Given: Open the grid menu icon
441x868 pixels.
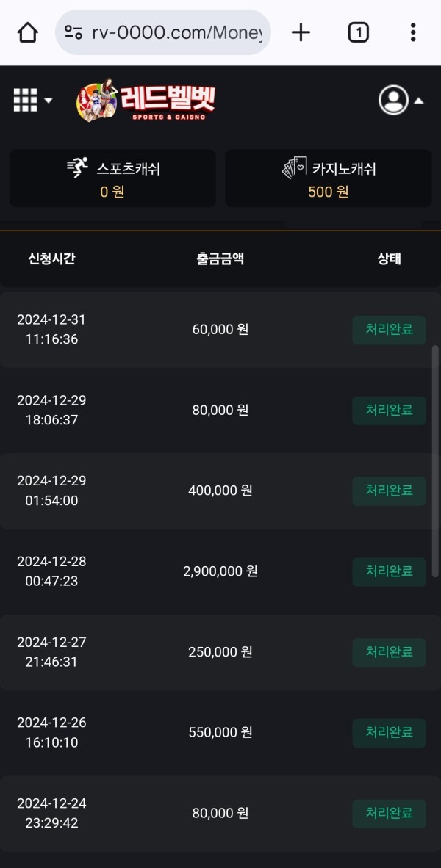Looking at the screenshot, I should click(25, 100).
